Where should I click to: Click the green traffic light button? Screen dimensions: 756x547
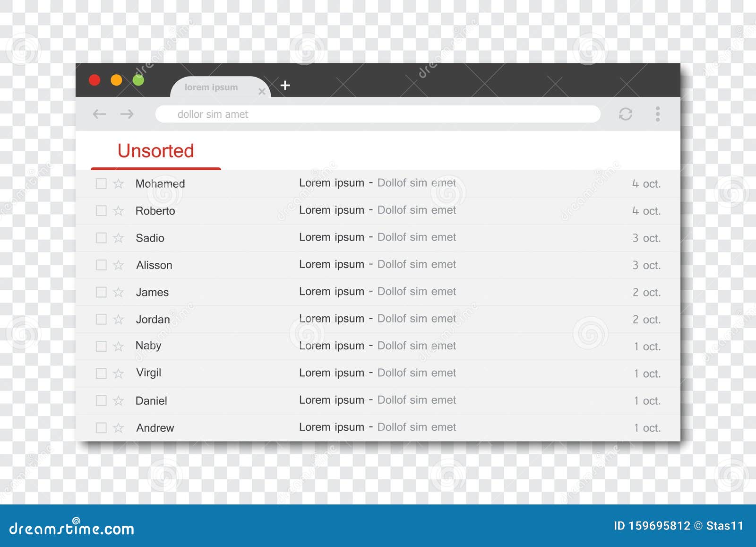pyautogui.click(x=138, y=80)
